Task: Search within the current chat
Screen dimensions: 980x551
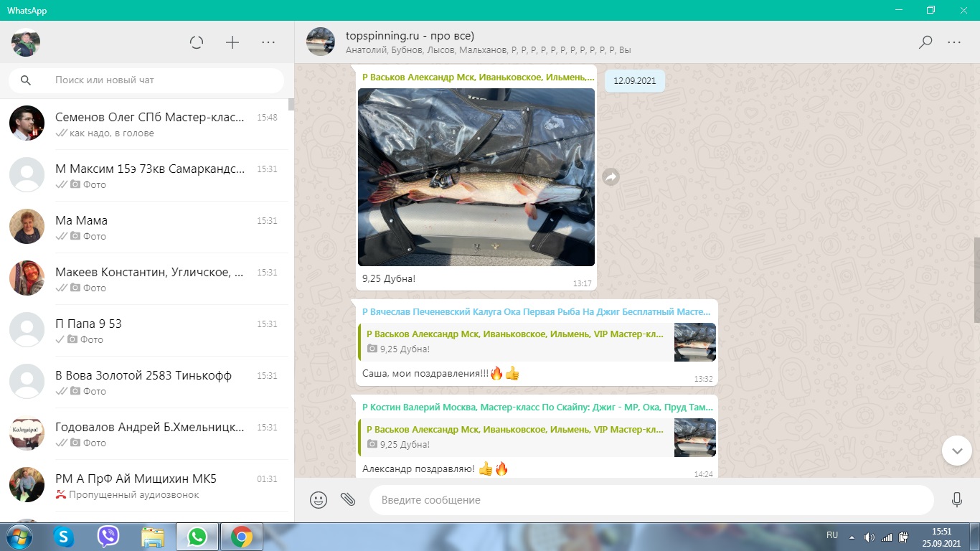Action: (x=925, y=42)
